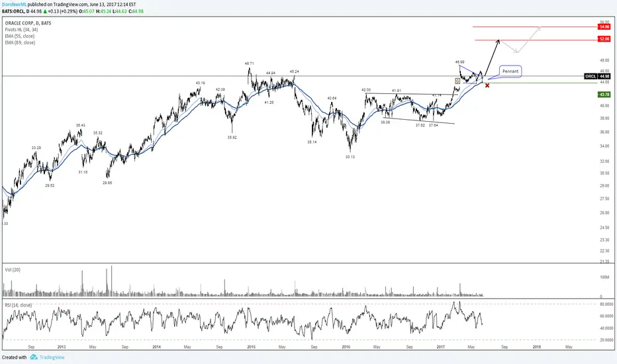Click the ORCL 44.98 current price tag

tap(597, 76)
